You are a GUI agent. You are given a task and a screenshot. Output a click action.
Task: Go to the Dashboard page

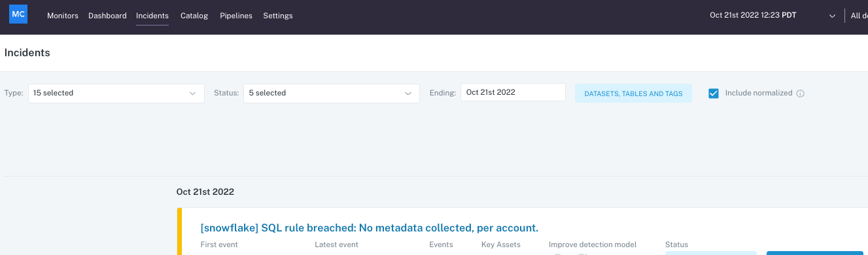click(x=107, y=16)
